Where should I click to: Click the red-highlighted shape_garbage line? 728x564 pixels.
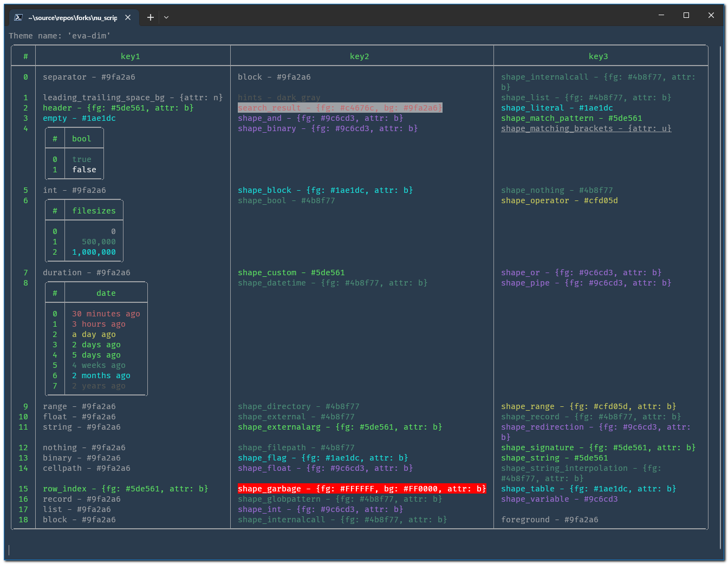(362, 489)
